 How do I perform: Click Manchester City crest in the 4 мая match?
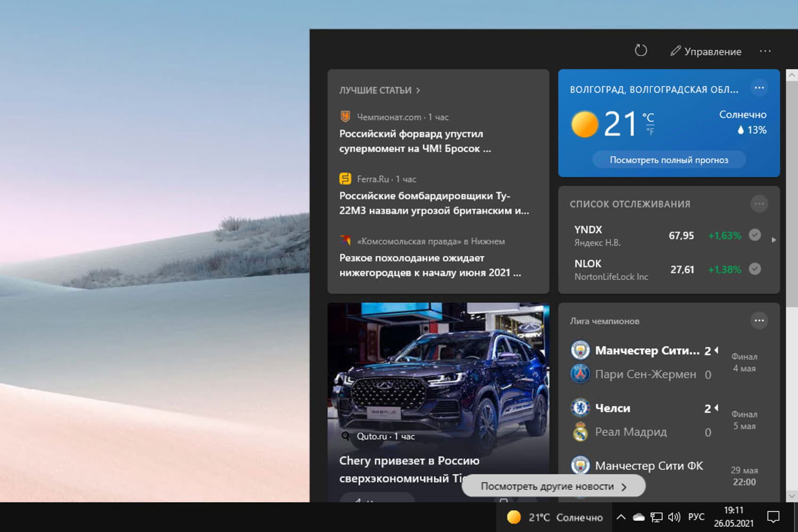[x=580, y=350]
